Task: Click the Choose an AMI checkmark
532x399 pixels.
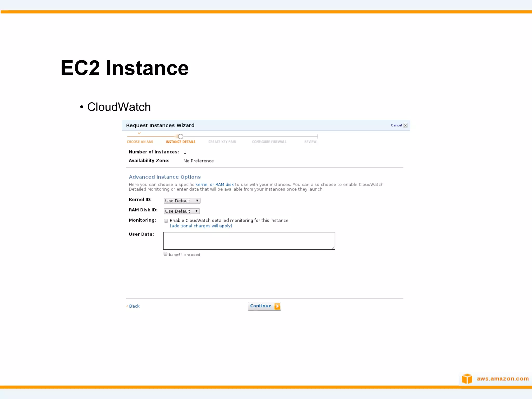Action: pos(139,133)
